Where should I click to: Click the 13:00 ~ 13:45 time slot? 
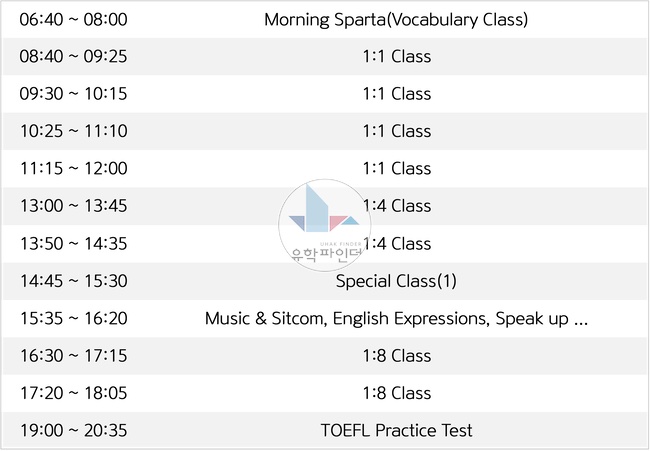pyautogui.click(x=74, y=206)
